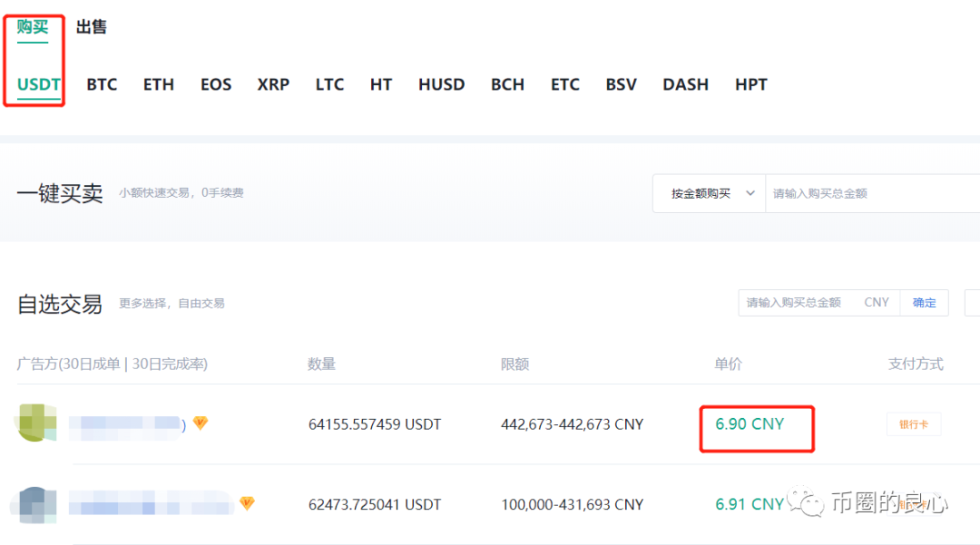The width and height of the screenshot is (980, 545).
Task: Select the HPT coin tab
Action: pyautogui.click(x=751, y=84)
